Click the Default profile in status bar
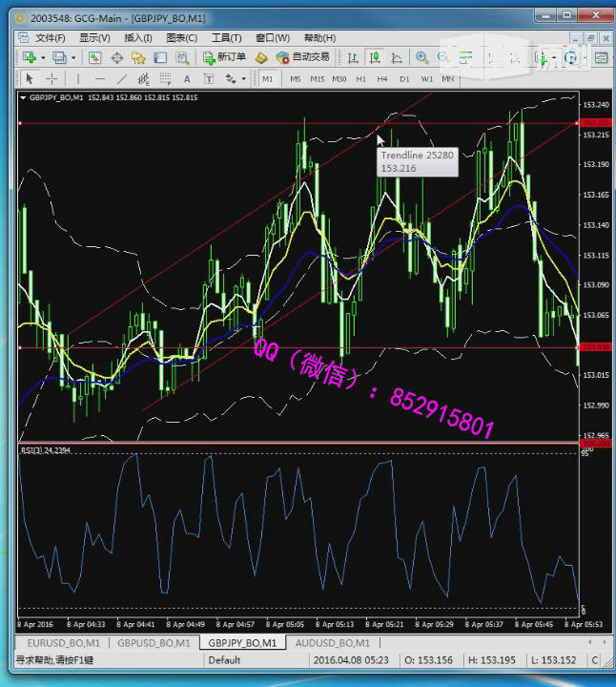This screenshot has height=687, width=616. (224, 660)
